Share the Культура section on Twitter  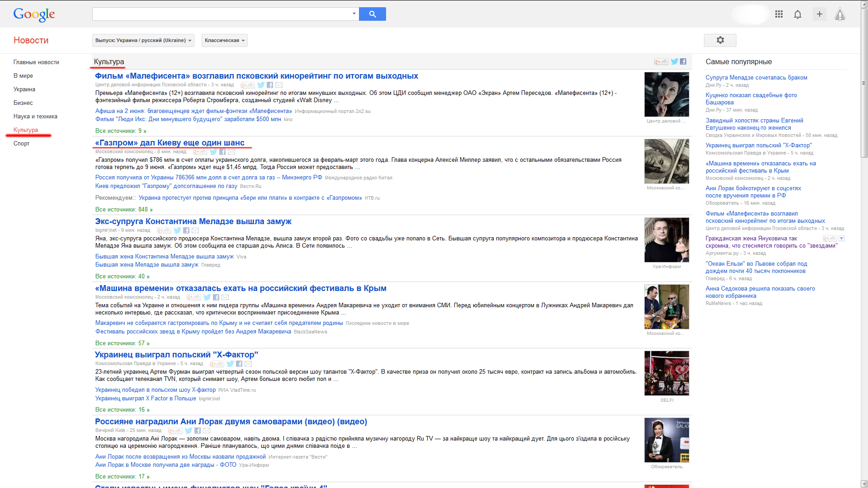pos(675,62)
